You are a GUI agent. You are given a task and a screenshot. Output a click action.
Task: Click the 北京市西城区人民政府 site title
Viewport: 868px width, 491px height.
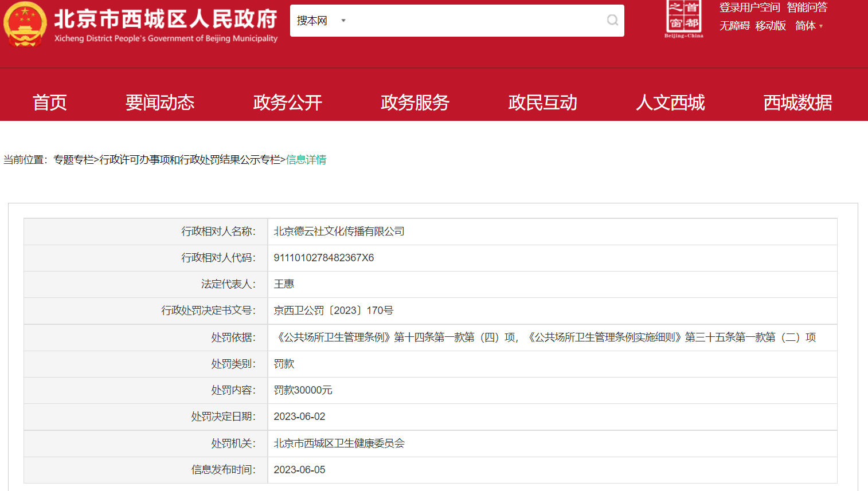coord(166,19)
